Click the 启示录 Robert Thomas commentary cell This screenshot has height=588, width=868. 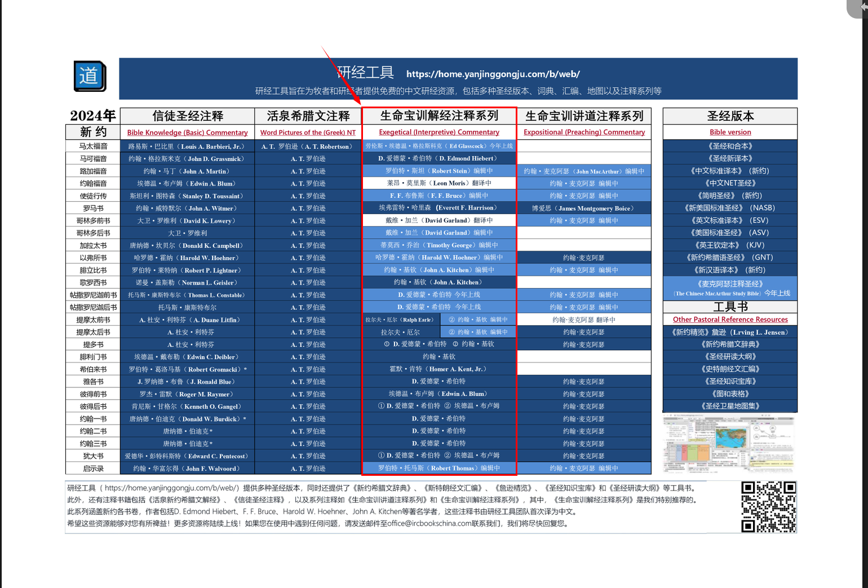439,468
